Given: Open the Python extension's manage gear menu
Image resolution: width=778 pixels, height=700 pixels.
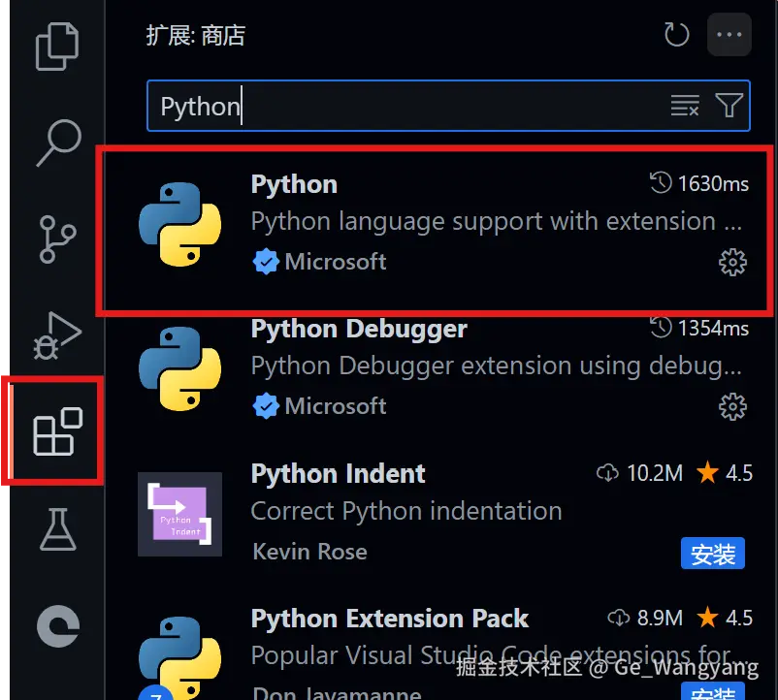Looking at the screenshot, I should tap(732, 262).
